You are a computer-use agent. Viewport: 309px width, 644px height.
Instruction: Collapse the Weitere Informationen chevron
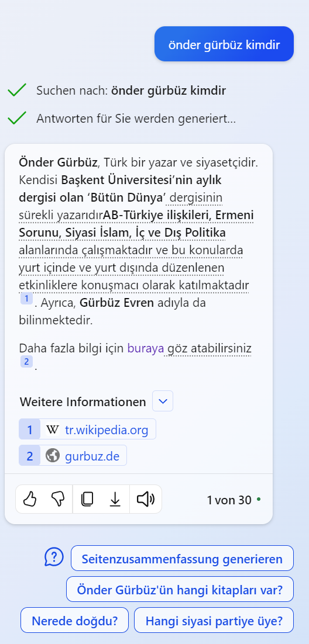(x=163, y=401)
